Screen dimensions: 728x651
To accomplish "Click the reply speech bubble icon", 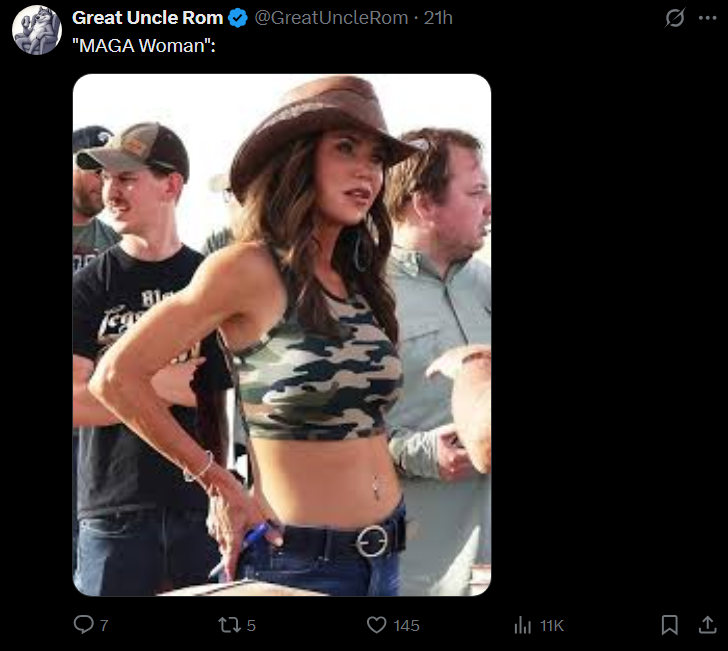I will 84,625.
